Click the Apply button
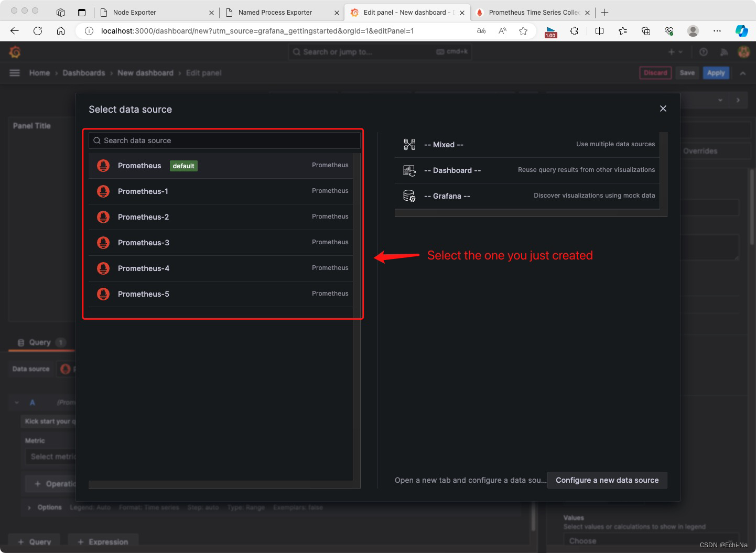 tap(716, 73)
